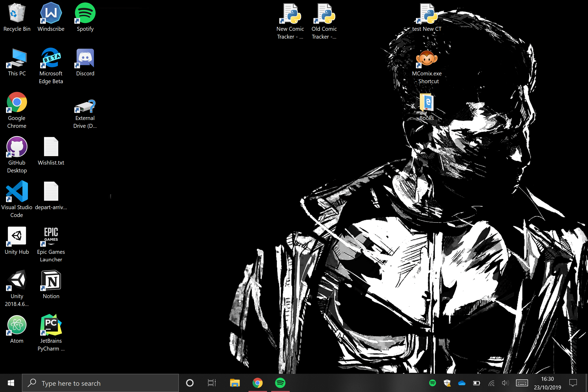The height and width of the screenshot is (392, 588).
Task: Select the Spotify desktop shortcut
Action: (x=85, y=17)
